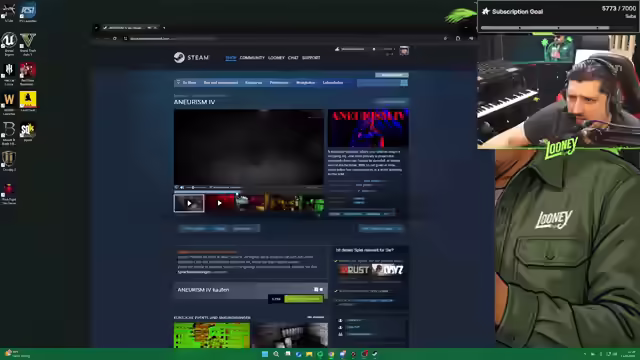The height and width of the screenshot is (360, 640).
Task: Open the SUPPORT menu item
Action: (x=311, y=58)
